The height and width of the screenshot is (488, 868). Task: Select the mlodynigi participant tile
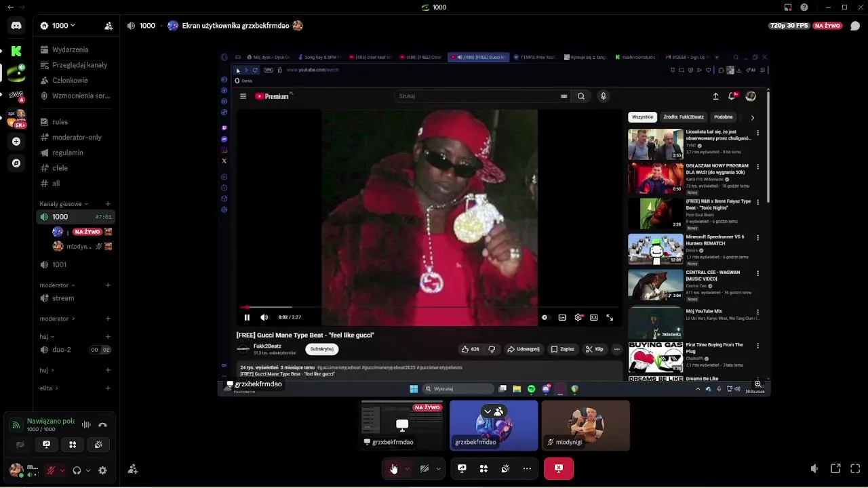(586, 426)
